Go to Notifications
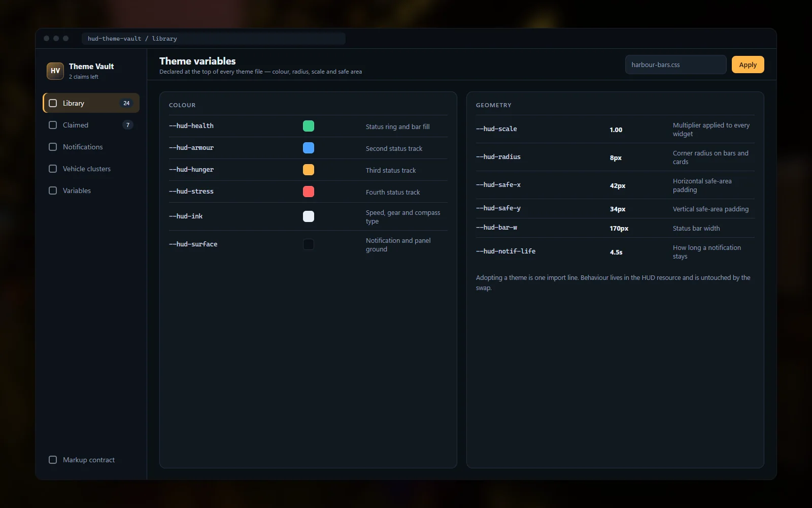812x508 pixels. coord(91,147)
